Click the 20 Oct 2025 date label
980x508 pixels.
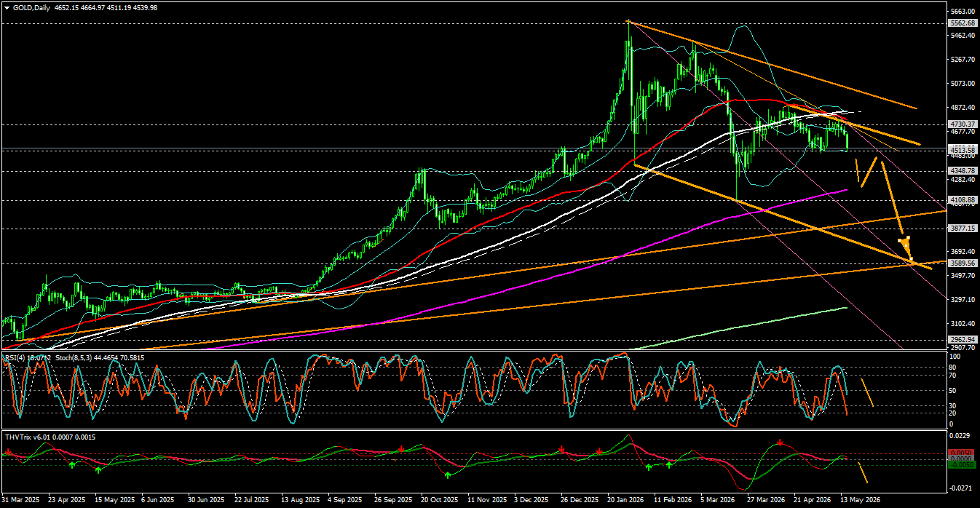(x=439, y=501)
